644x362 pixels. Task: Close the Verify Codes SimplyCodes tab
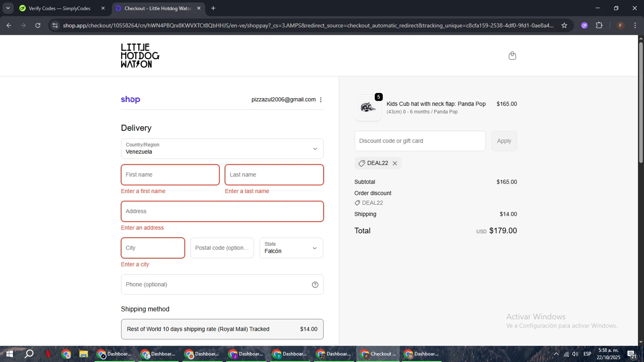coord(103,8)
